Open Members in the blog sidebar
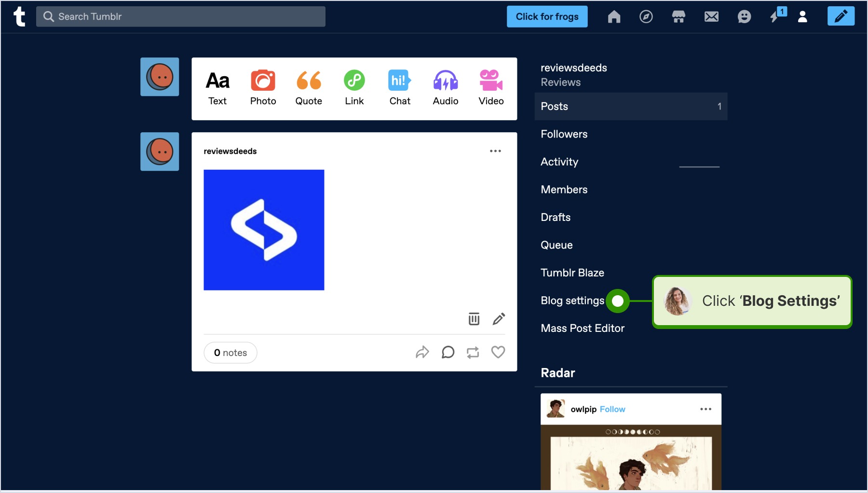 [631, 190]
